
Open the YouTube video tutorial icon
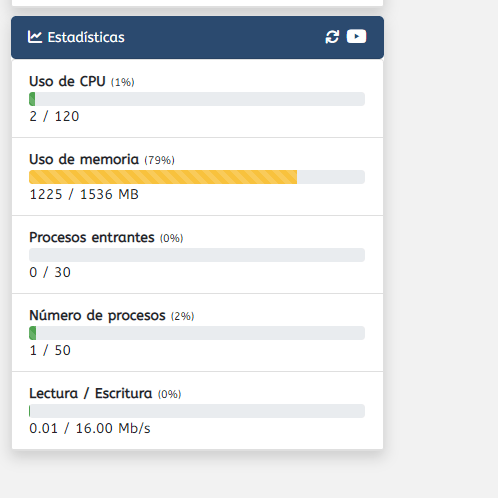pos(356,36)
